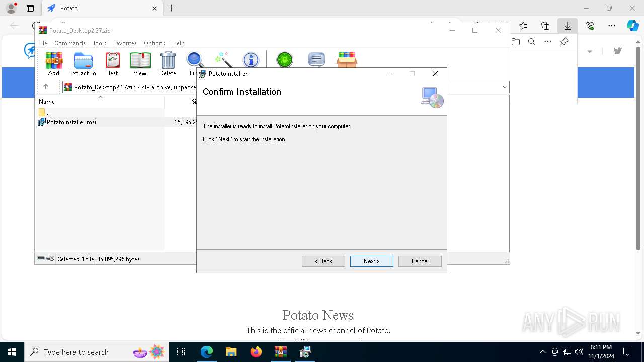Open the Edge Collections icon
The image size is (644, 362).
(x=545, y=26)
